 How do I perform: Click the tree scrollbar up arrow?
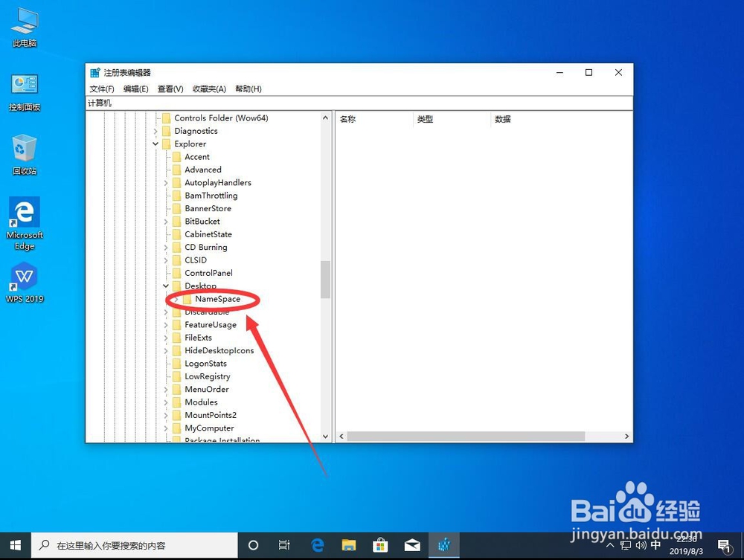(x=326, y=118)
